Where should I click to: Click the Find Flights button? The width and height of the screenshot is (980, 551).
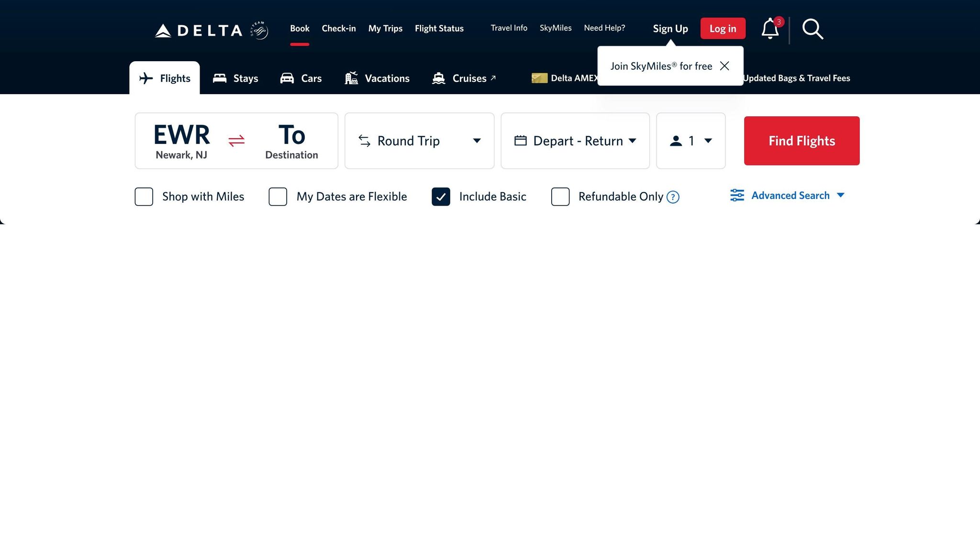point(802,141)
